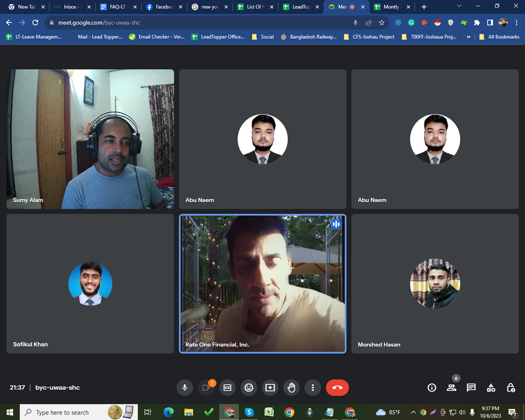Open more options three-dot menu
This screenshot has width=525, height=420.
pos(313,388)
